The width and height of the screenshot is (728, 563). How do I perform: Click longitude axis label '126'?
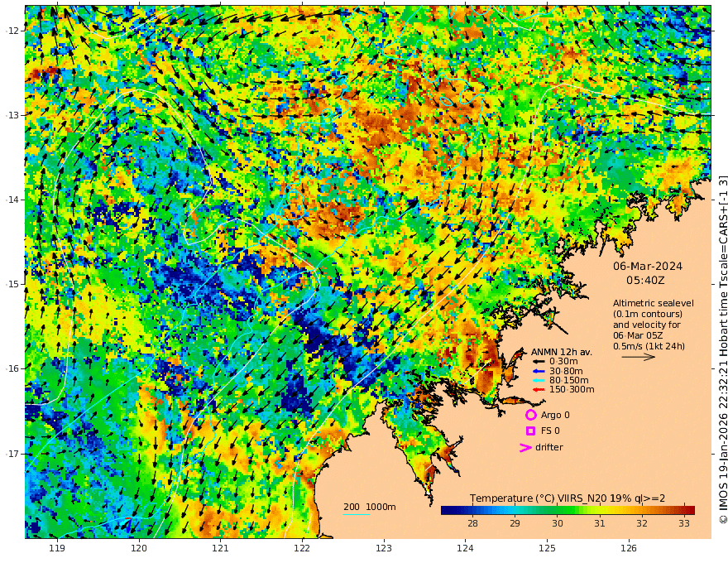coord(629,549)
